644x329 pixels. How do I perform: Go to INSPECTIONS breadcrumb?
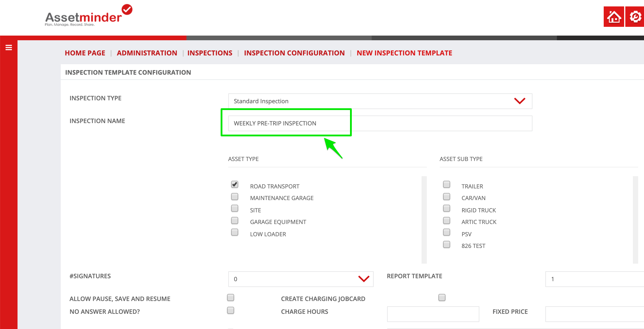click(x=210, y=53)
